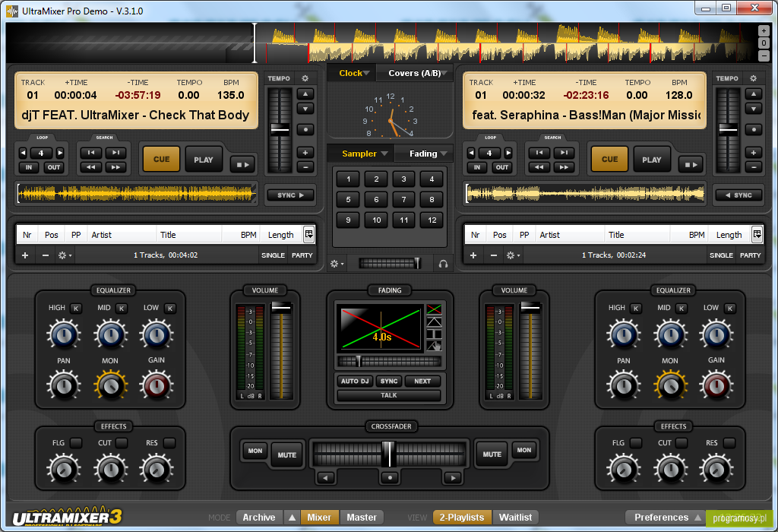Viewport: 778px width, 532px height.
Task: Toggle left deck HIGH kill button
Action: point(76,309)
